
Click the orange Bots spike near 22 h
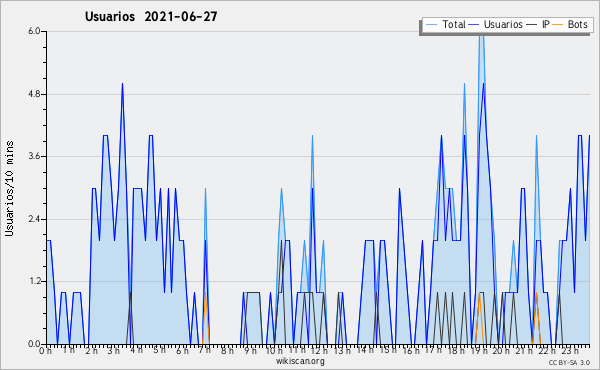[x=536, y=293]
